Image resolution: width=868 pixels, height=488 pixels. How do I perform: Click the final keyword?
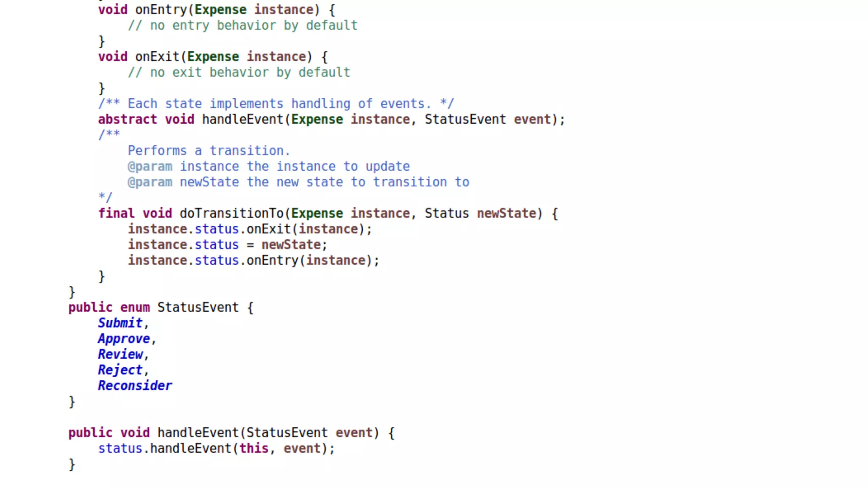(116, 213)
